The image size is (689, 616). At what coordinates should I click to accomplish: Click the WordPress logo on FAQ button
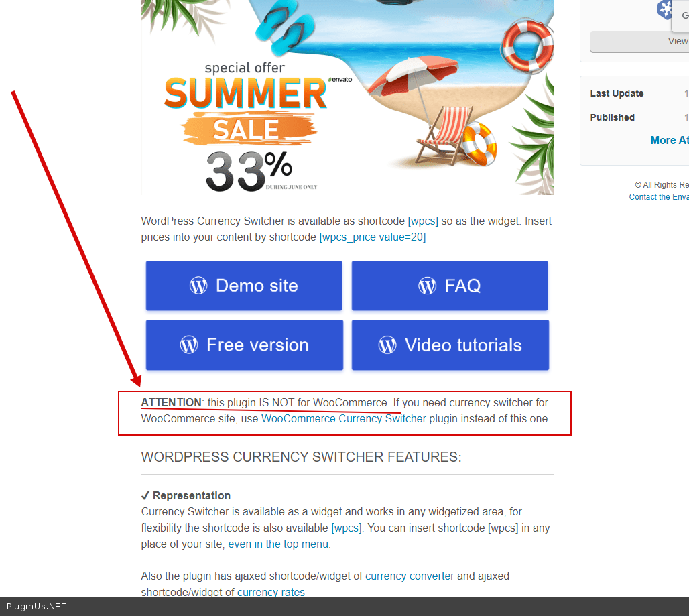point(427,286)
